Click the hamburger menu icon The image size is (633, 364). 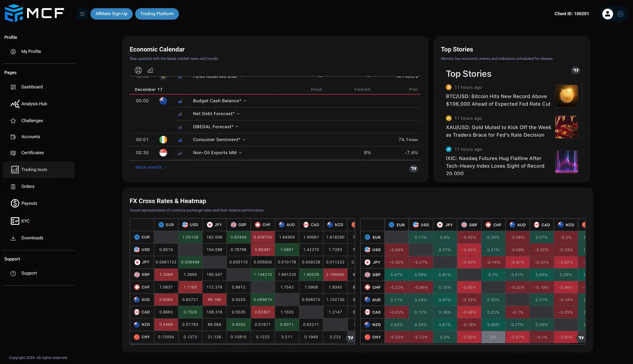pyautogui.click(x=82, y=14)
